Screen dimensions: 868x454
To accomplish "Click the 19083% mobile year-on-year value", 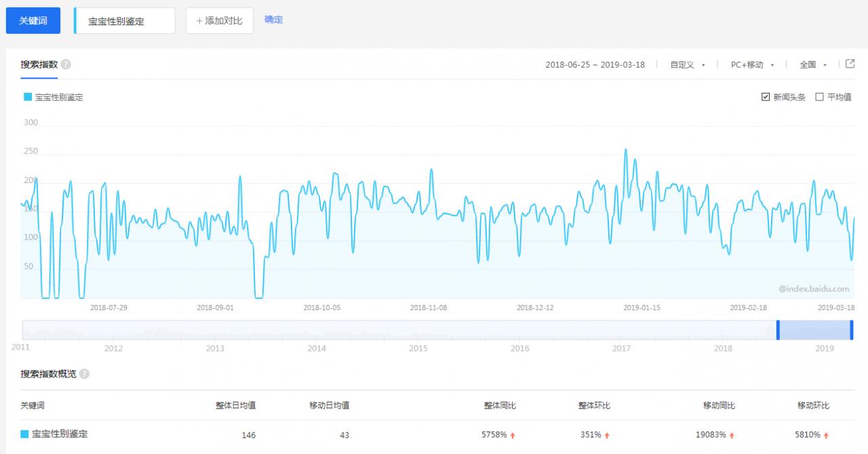I will (x=712, y=434).
